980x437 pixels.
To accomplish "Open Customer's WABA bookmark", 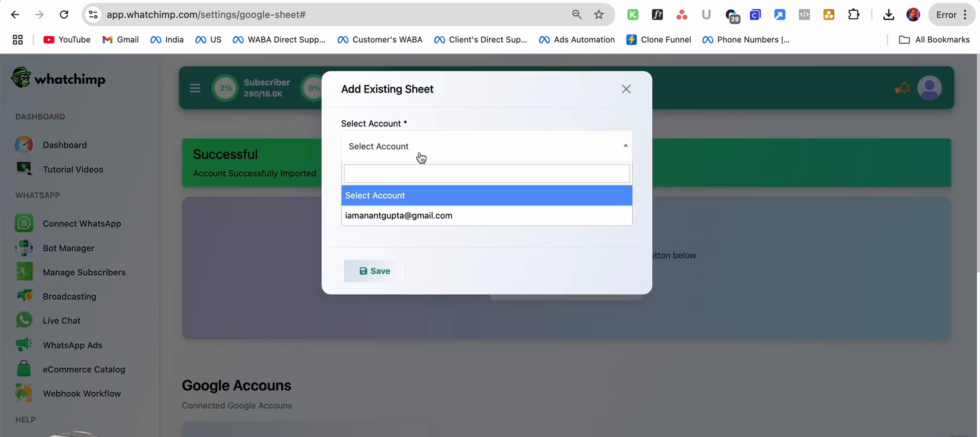I will pyautogui.click(x=380, y=40).
